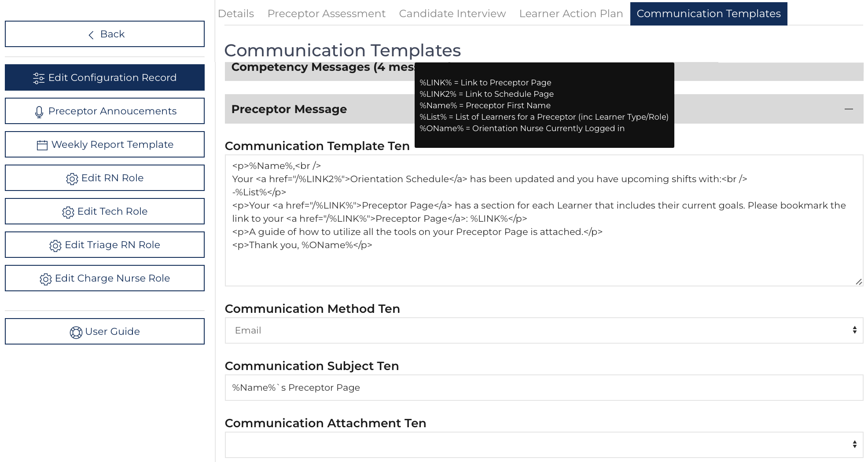
Task: Select the Communication Templates tab
Action: [x=709, y=14]
